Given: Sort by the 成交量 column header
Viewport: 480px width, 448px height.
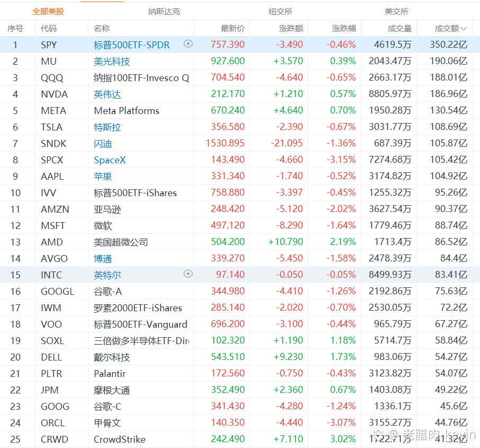Looking at the screenshot, I should coord(399,29).
